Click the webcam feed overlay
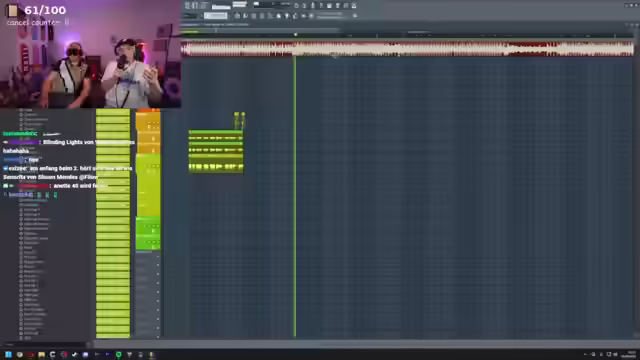The image size is (640, 360). pyautogui.click(x=91, y=54)
